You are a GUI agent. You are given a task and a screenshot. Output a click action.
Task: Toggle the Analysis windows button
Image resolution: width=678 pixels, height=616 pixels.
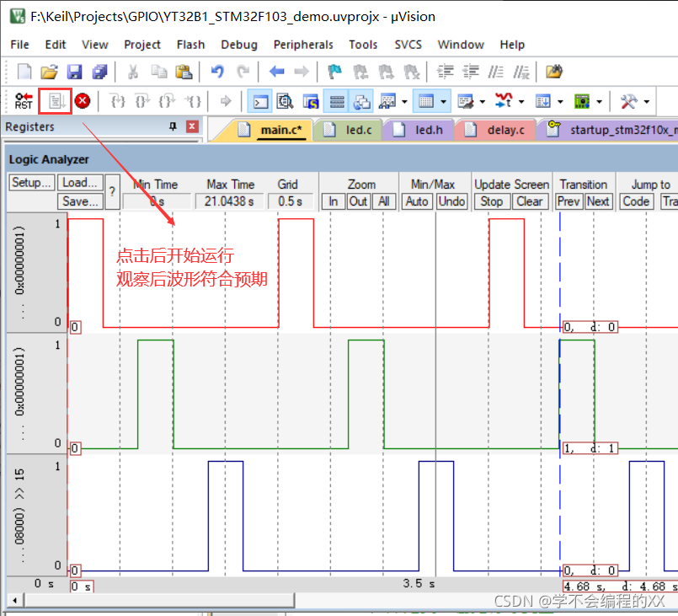tap(504, 101)
